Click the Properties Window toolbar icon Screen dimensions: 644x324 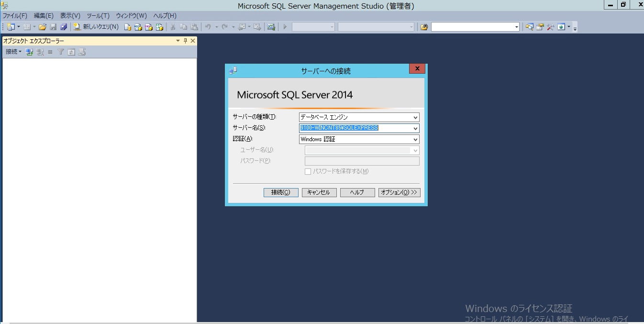[x=540, y=27]
